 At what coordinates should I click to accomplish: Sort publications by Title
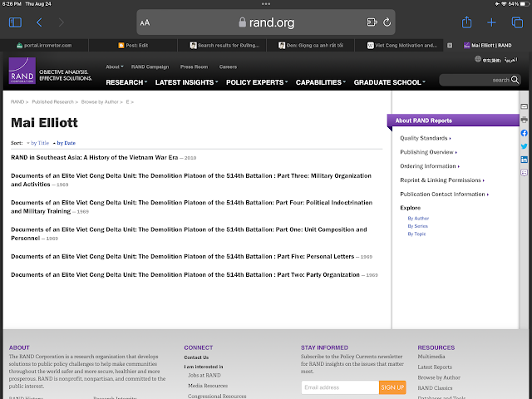tap(40, 143)
